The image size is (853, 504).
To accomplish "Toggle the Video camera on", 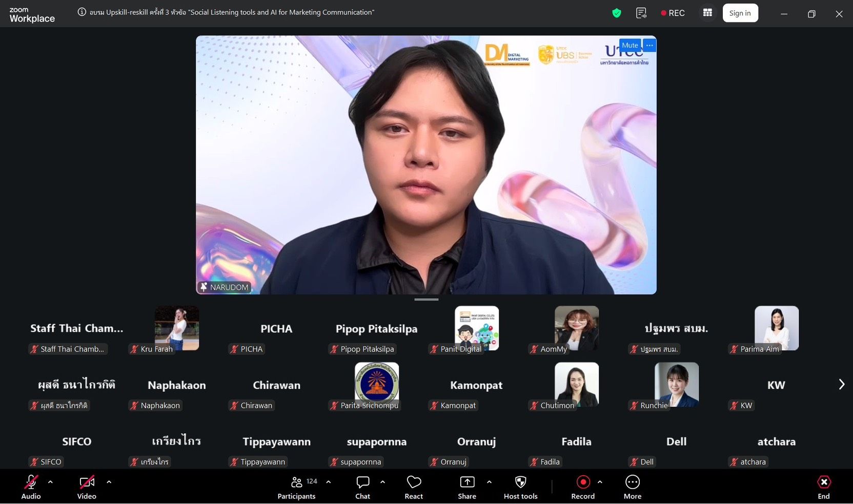I will (x=87, y=487).
